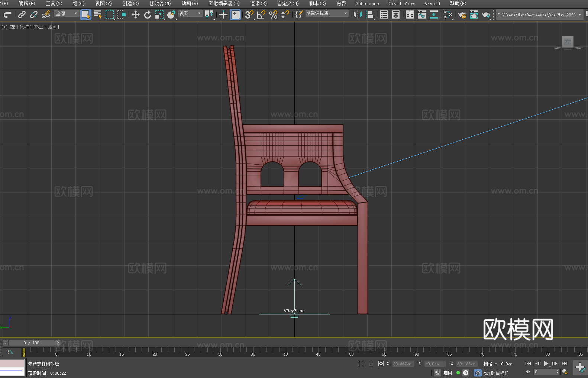Screen dimensions: 588x378
Task: Toggle the Spinner Snap icon
Action: (285, 14)
